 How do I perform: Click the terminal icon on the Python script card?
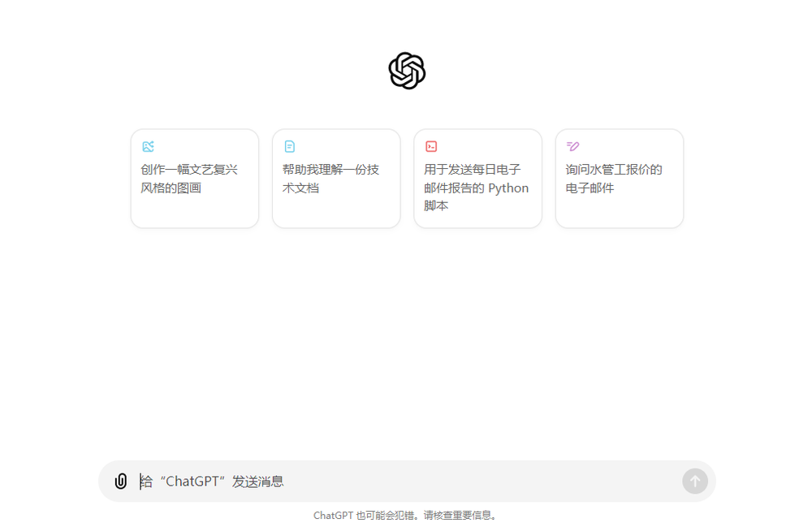point(431,146)
